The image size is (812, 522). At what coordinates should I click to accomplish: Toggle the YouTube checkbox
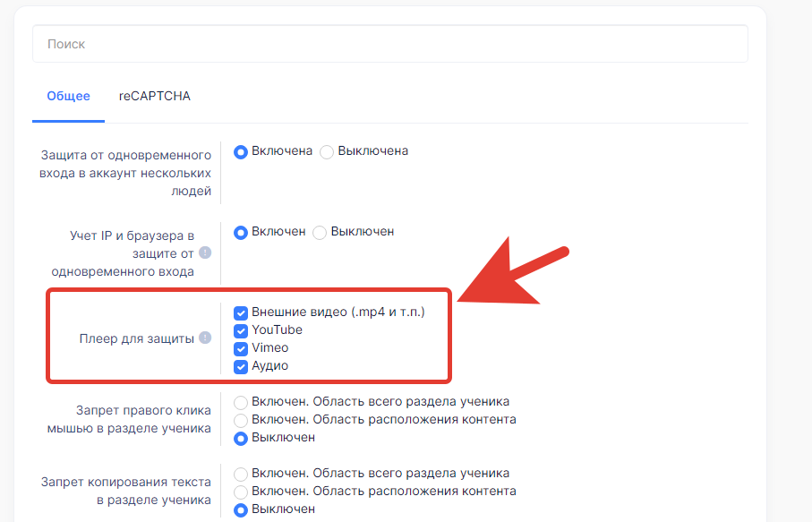(240, 331)
